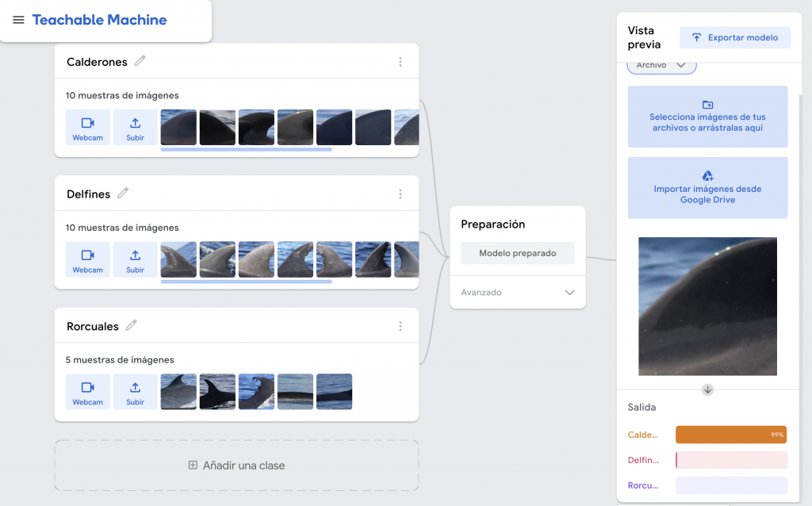Click the Preparación heading
812x506 pixels.
coord(493,224)
